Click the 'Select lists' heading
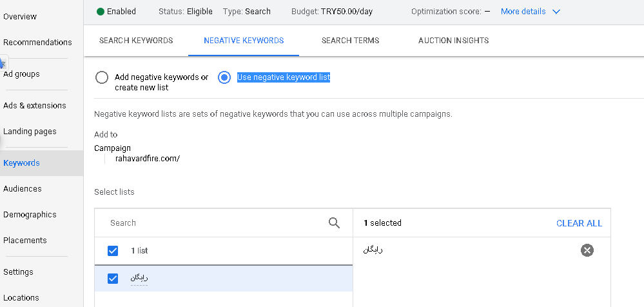 point(114,192)
